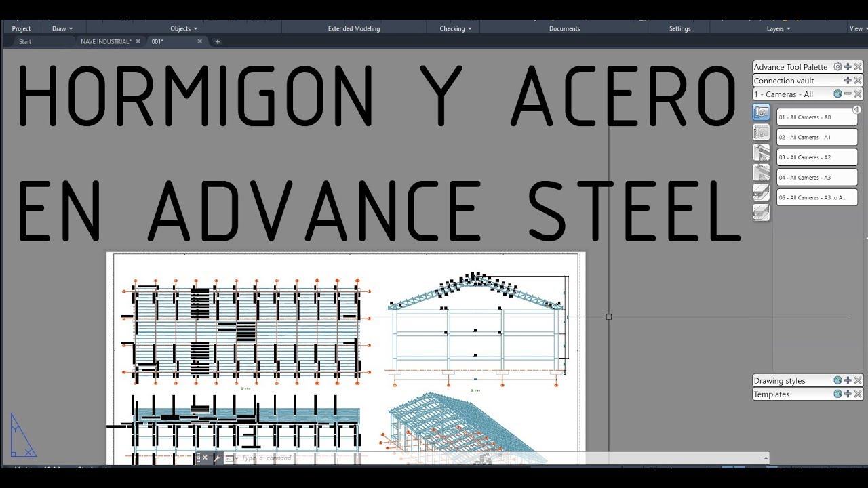Select sixth sidebar icon with dashed beam
Viewport: 868px width, 488px height.
(762, 213)
